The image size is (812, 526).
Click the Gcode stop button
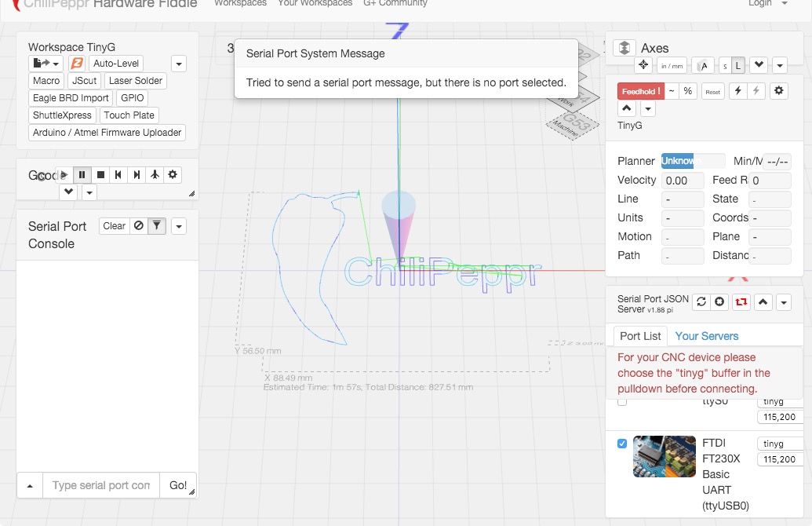point(100,175)
